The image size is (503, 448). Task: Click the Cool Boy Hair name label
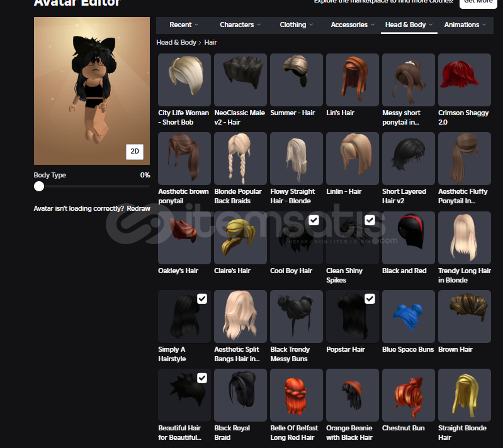291,271
